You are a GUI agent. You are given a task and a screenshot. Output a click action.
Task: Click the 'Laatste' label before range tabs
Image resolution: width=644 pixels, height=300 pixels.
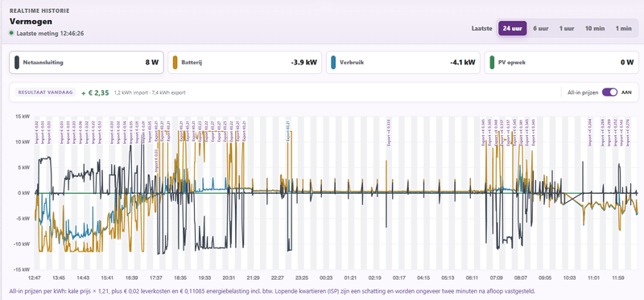click(481, 29)
